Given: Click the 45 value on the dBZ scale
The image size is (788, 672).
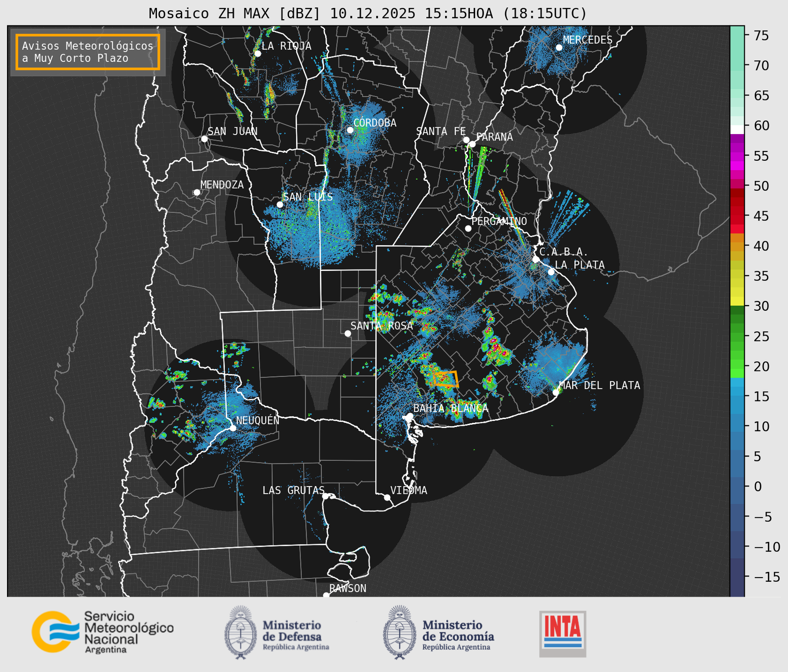Looking at the screenshot, I should coord(760,216).
